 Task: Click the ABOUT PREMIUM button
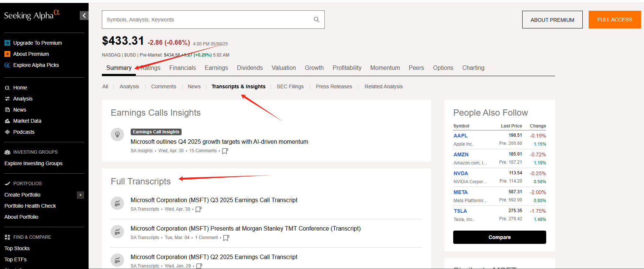tap(552, 20)
